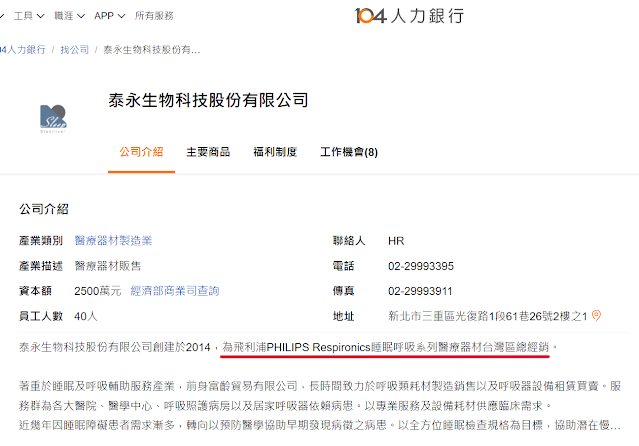Click the contact person value HR
This screenshot has height=446, width=639.
[396, 241]
